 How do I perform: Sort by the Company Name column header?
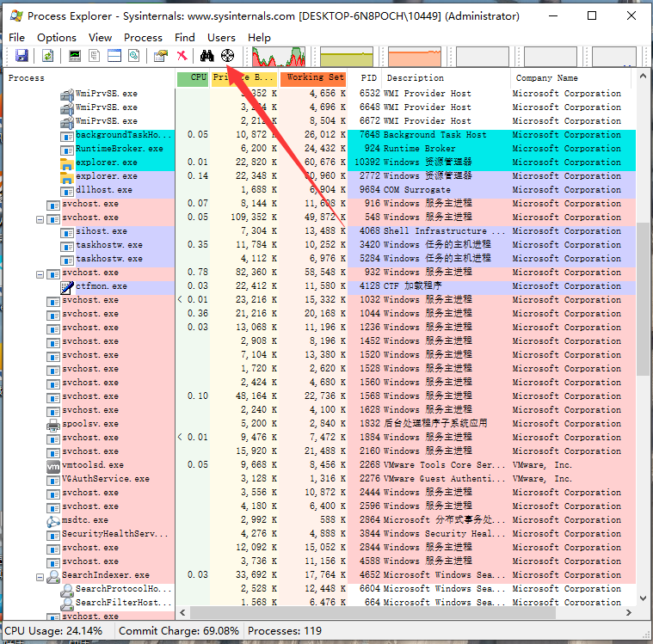(x=570, y=78)
